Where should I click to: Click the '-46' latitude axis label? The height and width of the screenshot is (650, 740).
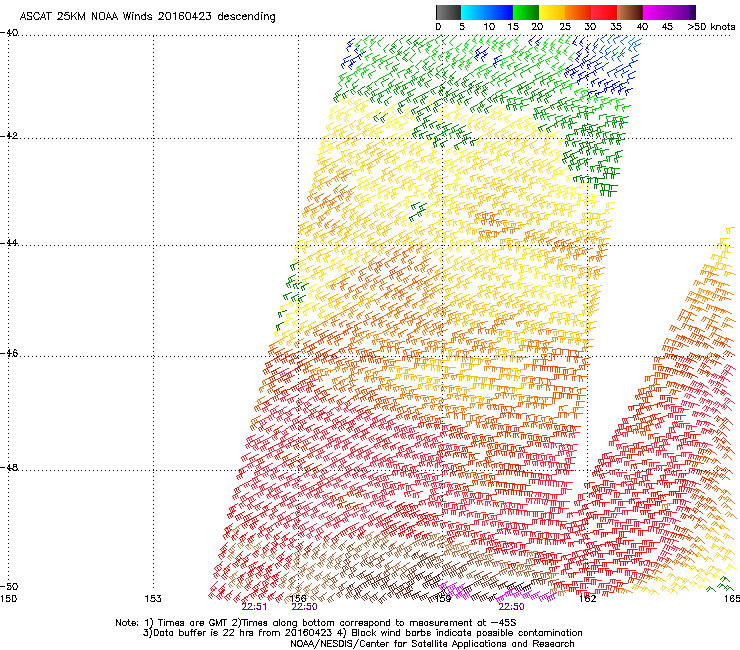pyautogui.click(x=9, y=354)
